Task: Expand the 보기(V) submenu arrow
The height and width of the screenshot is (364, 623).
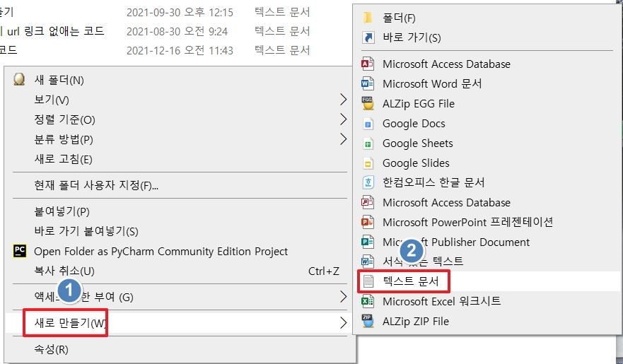Action: click(x=343, y=99)
